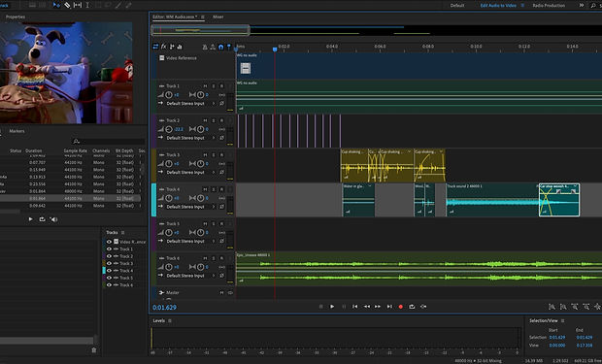The width and height of the screenshot is (602, 364).
Task: Open Track 3 Default Stereo Input dropdown
Action: coord(191,173)
